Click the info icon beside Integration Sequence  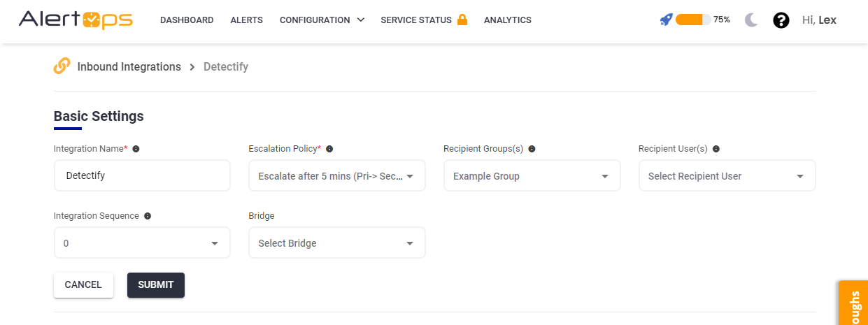(148, 216)
